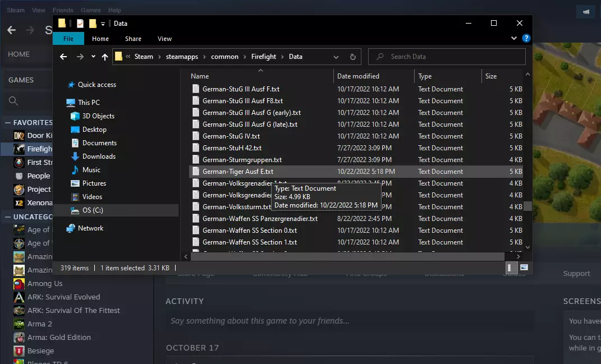
Task: Click the New folder quick access icon
Action: click(x=93, y=24)
